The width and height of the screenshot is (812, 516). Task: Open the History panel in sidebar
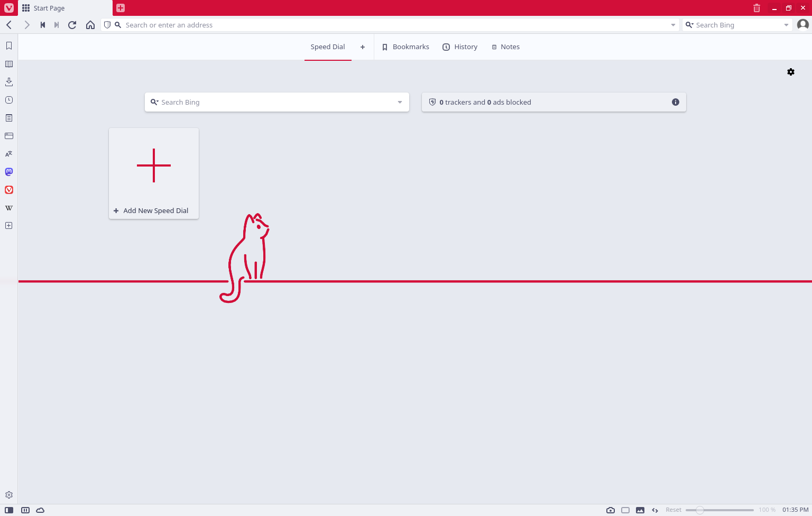[9, 100]
